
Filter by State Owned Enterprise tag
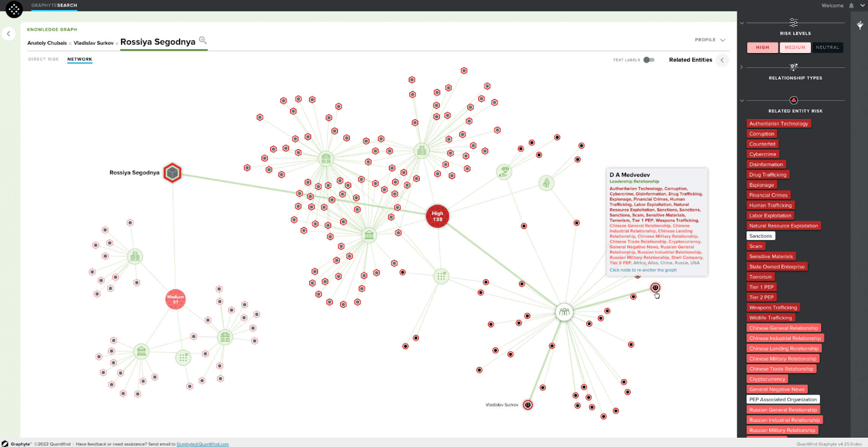point(777,266)
